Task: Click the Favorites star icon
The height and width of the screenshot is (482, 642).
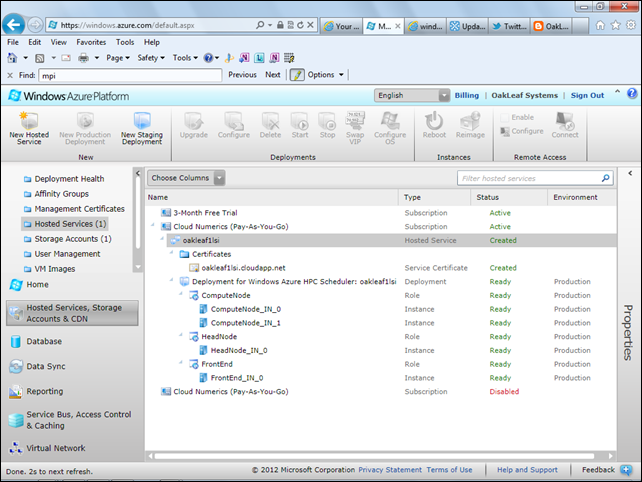Action: (615, 25)
